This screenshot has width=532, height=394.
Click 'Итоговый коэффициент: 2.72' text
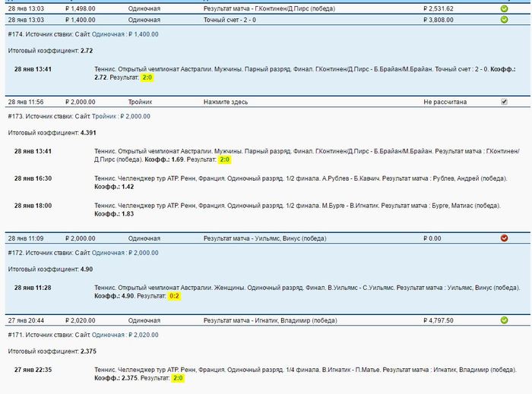pyautogui.click(x=50, y=51)
